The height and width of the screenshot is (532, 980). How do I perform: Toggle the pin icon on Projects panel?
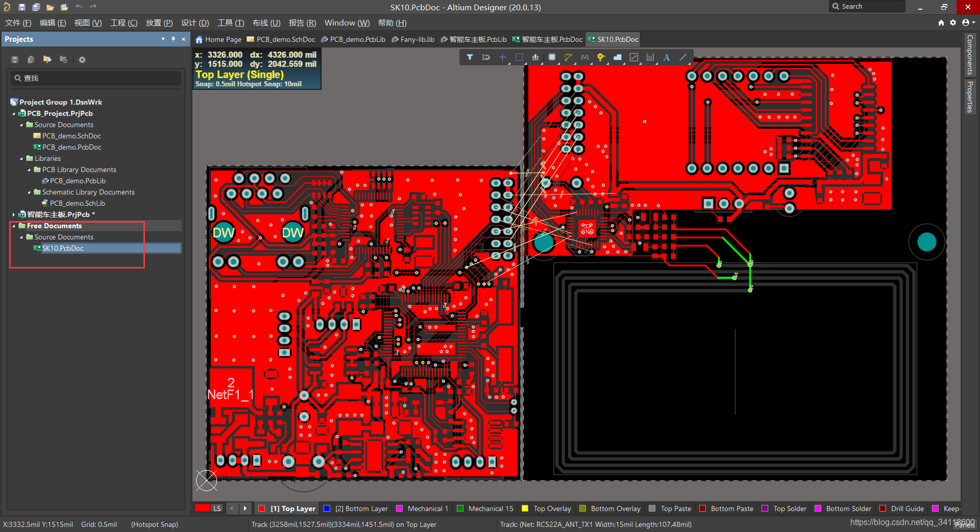pyautogui.click(x=173, y=39)
